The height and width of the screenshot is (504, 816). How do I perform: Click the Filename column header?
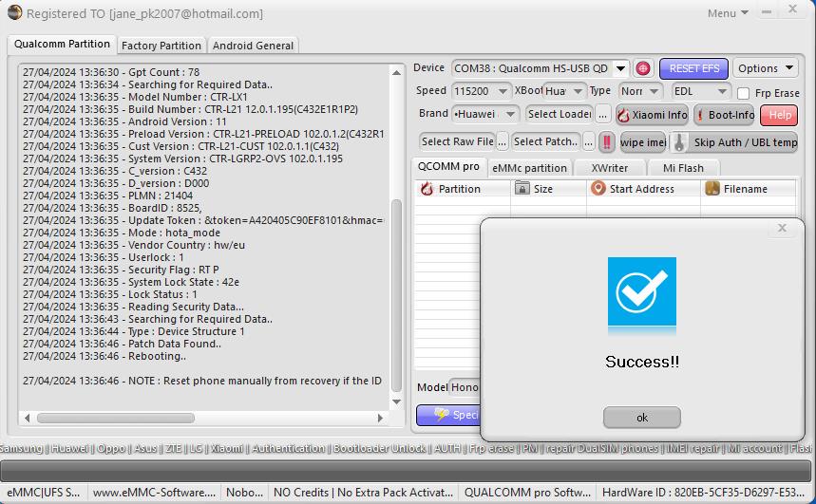749,189
